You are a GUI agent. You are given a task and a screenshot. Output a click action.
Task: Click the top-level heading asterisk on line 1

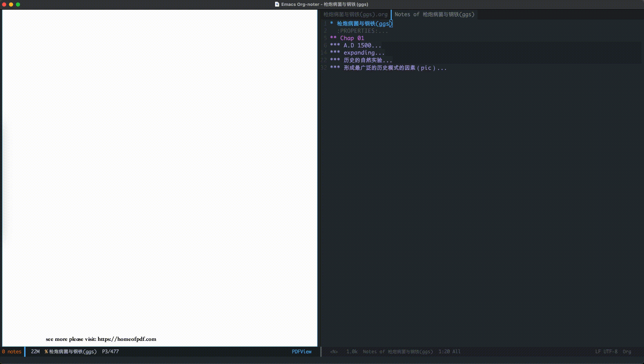pyautogui.click(x=332, y=23)
